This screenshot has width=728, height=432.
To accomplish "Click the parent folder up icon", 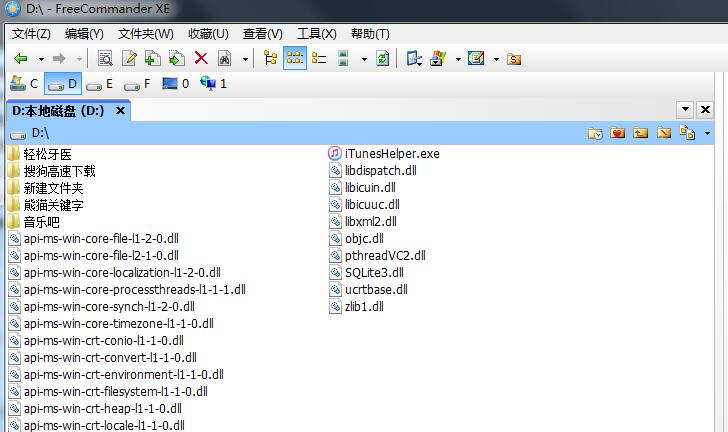I will click(640, 133).
